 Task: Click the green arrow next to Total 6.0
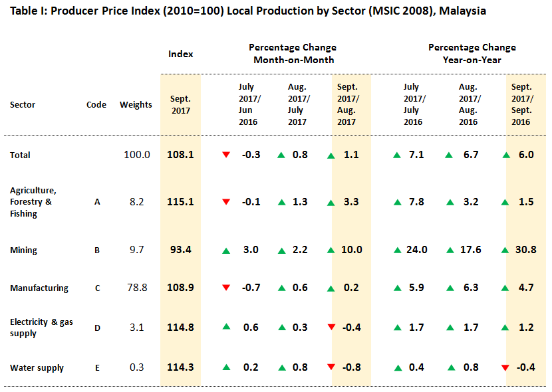[505, 155]
